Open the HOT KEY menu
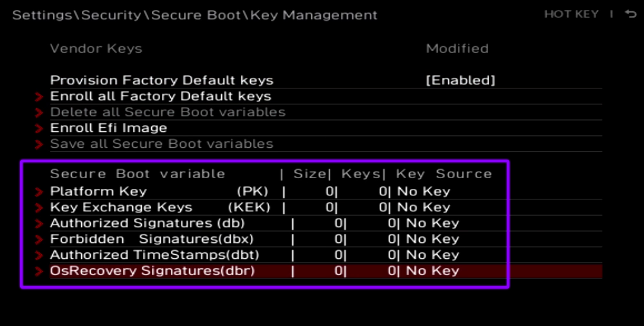The height and width of the screenshot is (326, 644). [571, 14]
